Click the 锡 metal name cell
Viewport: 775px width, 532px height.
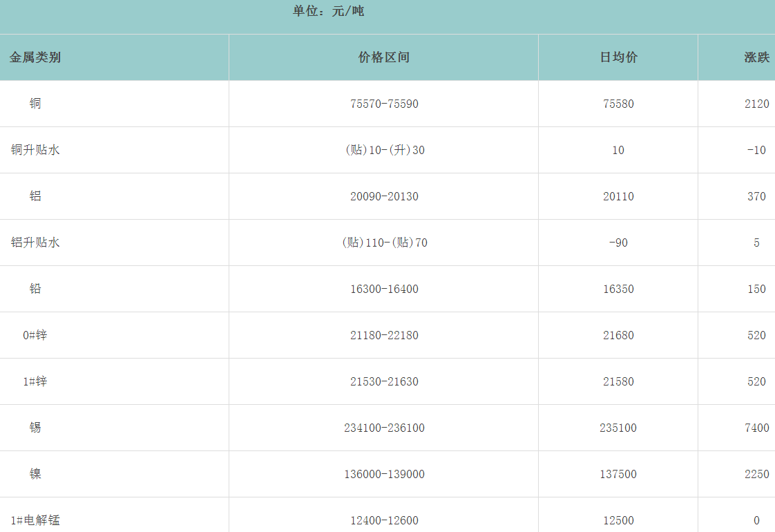coord(35,428)
